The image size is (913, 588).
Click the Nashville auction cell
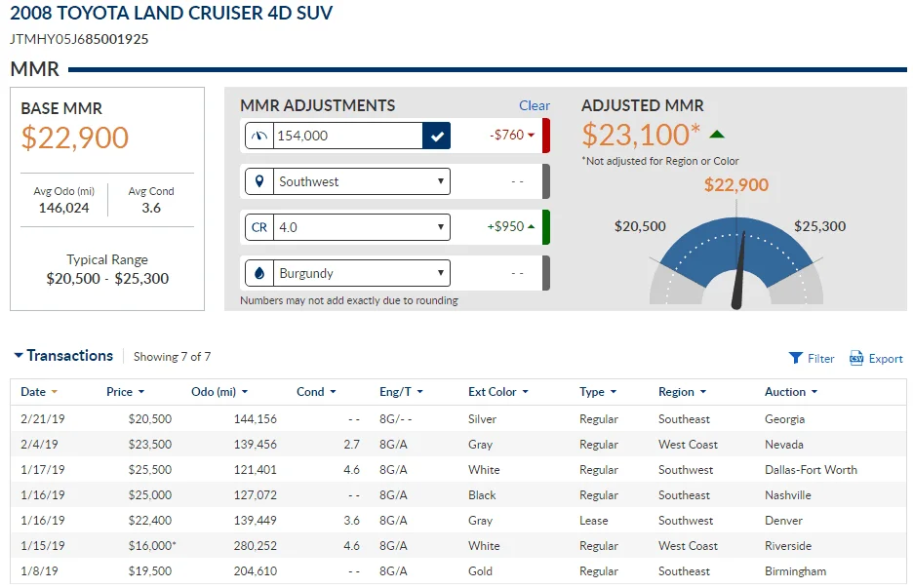click(x=788, y=494)
